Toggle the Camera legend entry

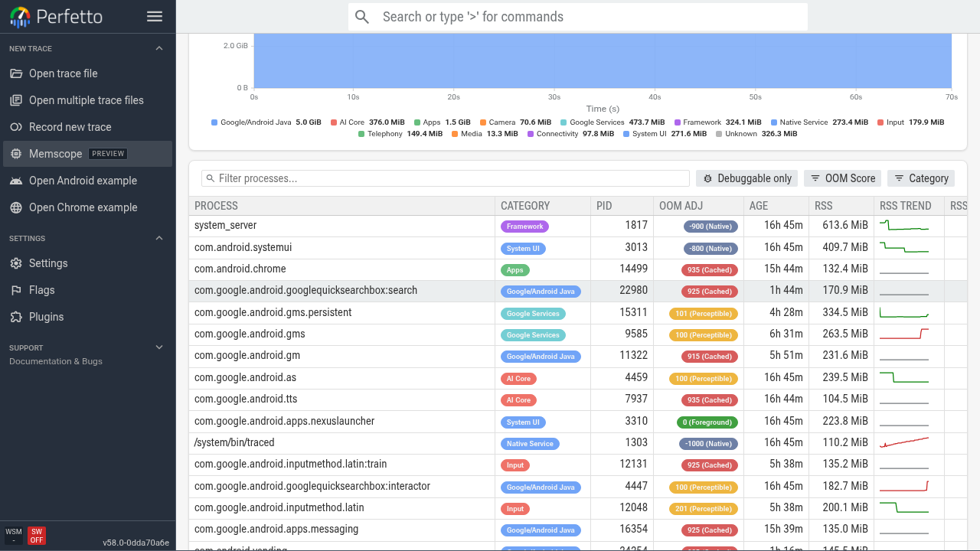[x=515, y=122]
